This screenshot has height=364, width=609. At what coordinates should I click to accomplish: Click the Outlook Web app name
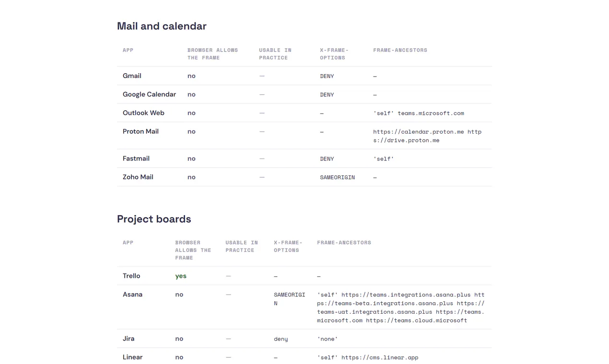(143, 113)
